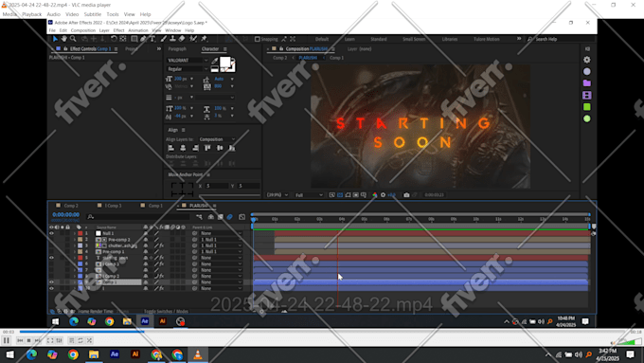Stop playback in VLC controls
Screen dimensions: 644x363
point(28,340)
